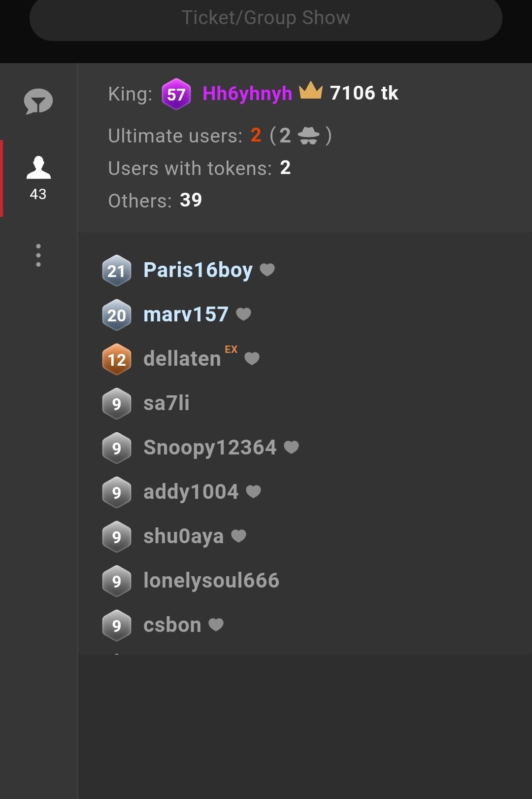The width and height of the screenshot is (532, 799).
Task: Select user Paris16boy
Action: coord(198,270)
